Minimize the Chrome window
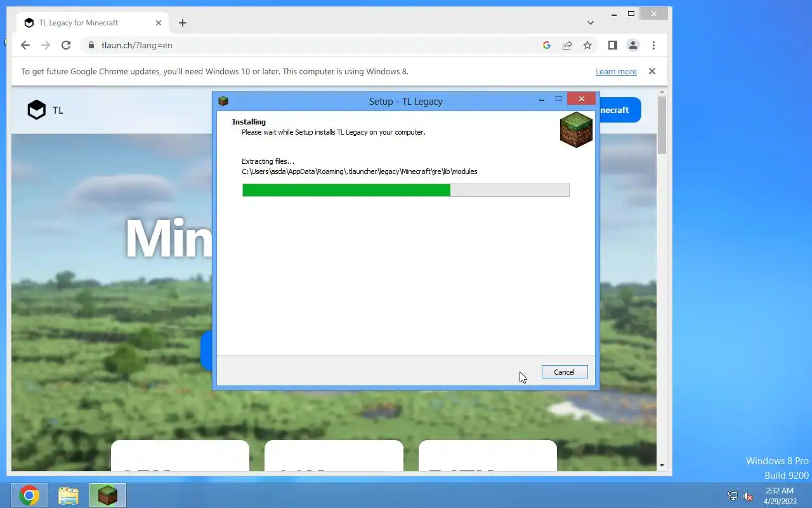812x508 pixels. [x=613, y=13]
